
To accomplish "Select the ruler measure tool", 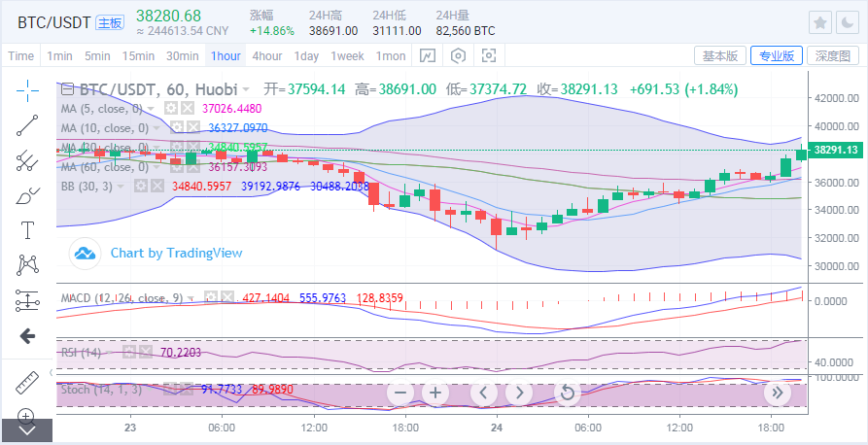I will (26, 382).
